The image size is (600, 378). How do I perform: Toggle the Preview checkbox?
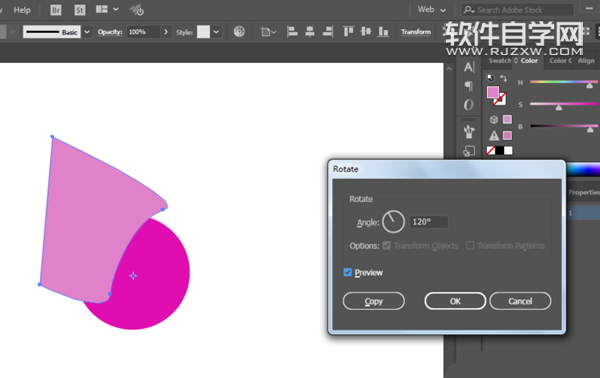(x=347, y=272)
